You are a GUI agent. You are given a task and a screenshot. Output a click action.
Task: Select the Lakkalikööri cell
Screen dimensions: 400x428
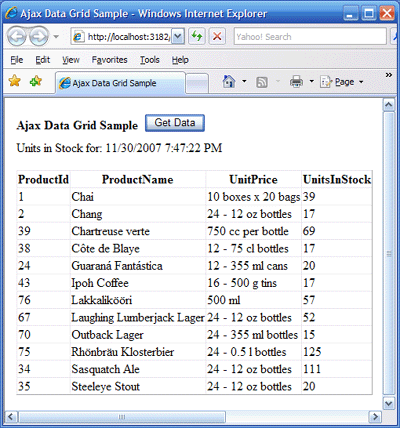pos(137,300)
